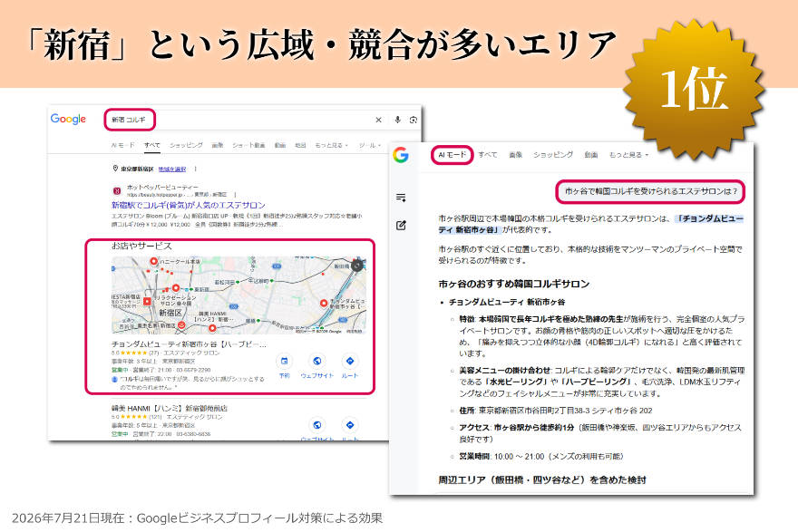Click the アクセス: 市ヶ谷駅から徒歩約1分 line
This screenshot has width=798, height=532.
tap(600, 433)
